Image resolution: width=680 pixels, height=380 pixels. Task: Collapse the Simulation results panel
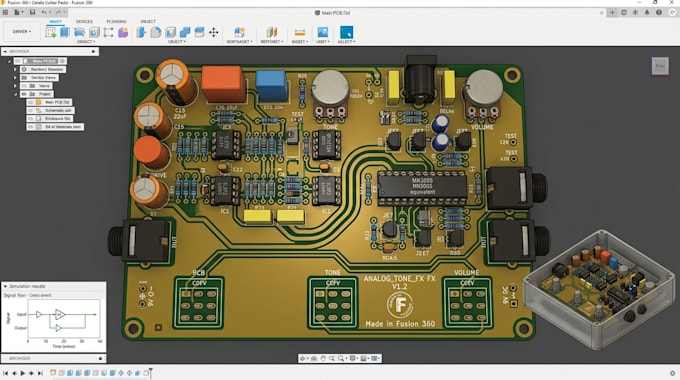(x=5, y=286)
